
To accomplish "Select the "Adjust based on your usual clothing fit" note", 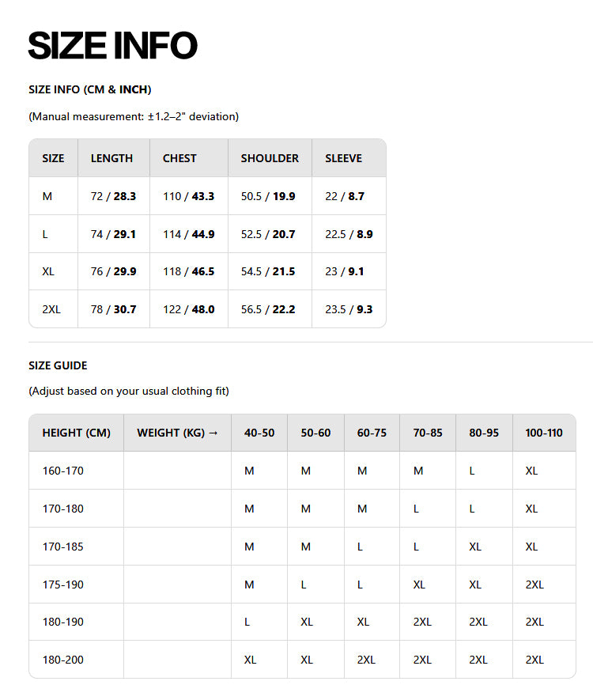I will click(129, 391).
